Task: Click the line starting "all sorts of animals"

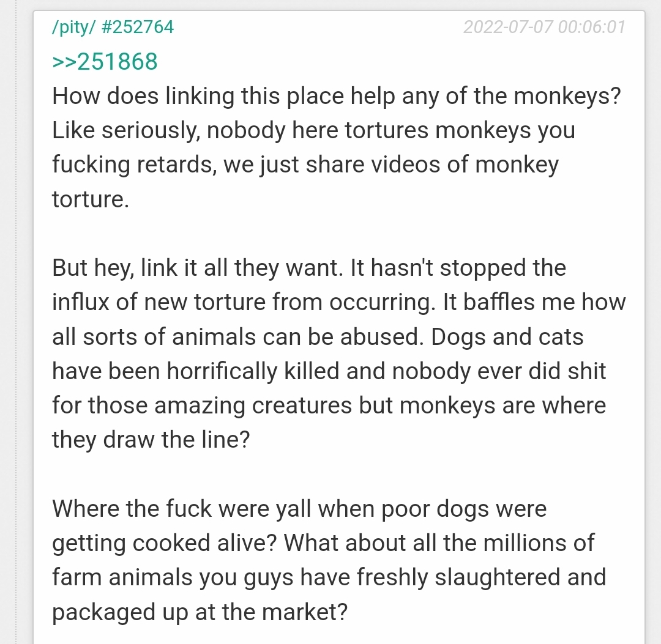Action: click(318, 337)
